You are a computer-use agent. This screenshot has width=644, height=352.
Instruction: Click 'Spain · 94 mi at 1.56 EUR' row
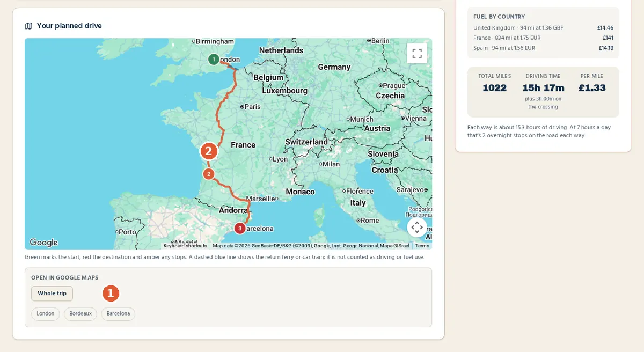pos(543,48)
